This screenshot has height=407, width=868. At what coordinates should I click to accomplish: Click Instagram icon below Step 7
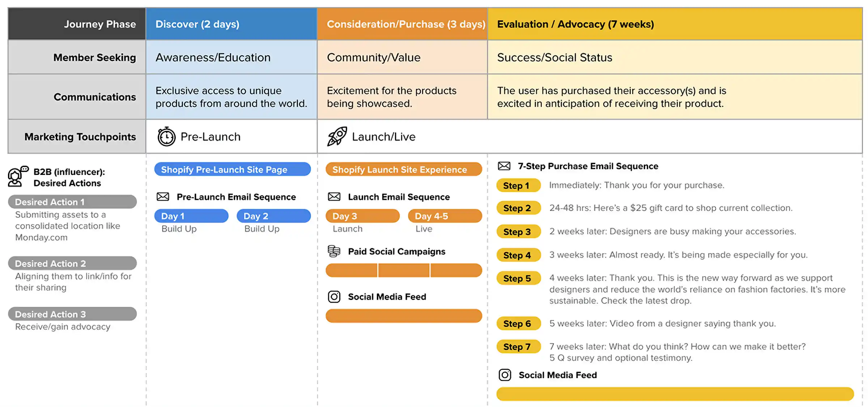[505, 375]
